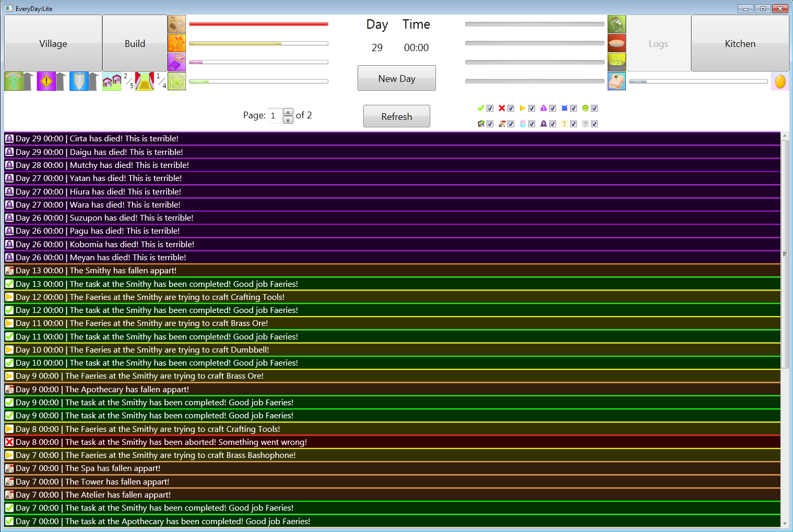Click the house construction filter icon
This screenshot has width=793, height=532.
(481, 124)
